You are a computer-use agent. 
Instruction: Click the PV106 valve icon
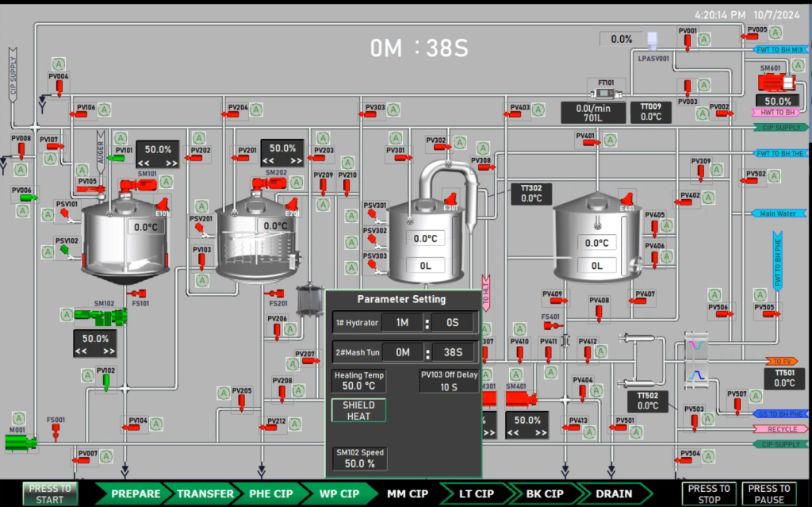79,114
